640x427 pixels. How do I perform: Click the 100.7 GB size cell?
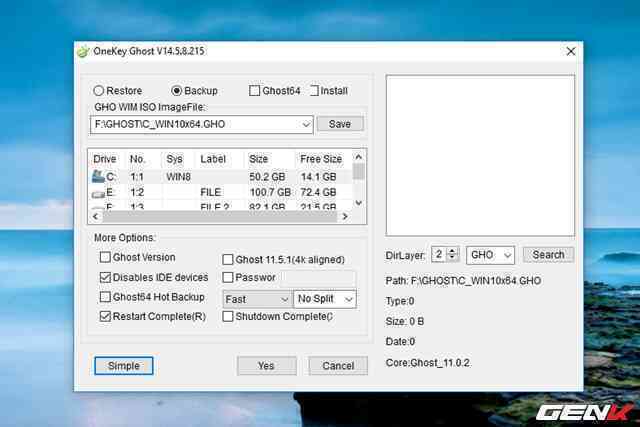click(x=270, y=192)
